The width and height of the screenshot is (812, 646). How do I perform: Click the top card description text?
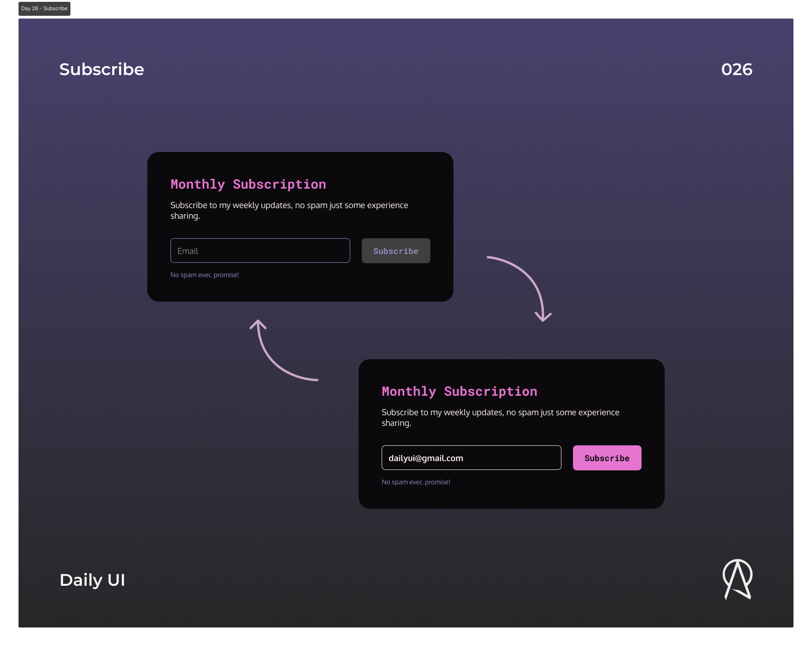tap(289, 210)
